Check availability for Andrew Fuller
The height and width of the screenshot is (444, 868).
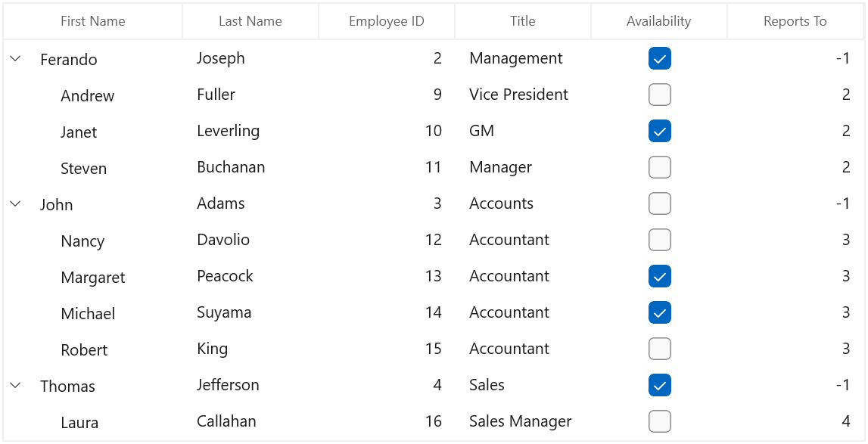coord(659,95)
